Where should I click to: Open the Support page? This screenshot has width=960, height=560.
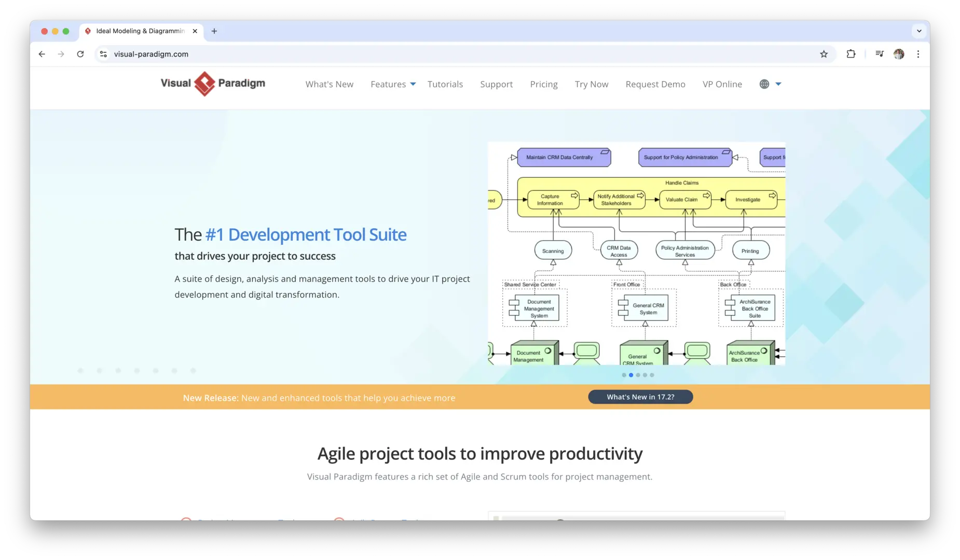(497, 84)
